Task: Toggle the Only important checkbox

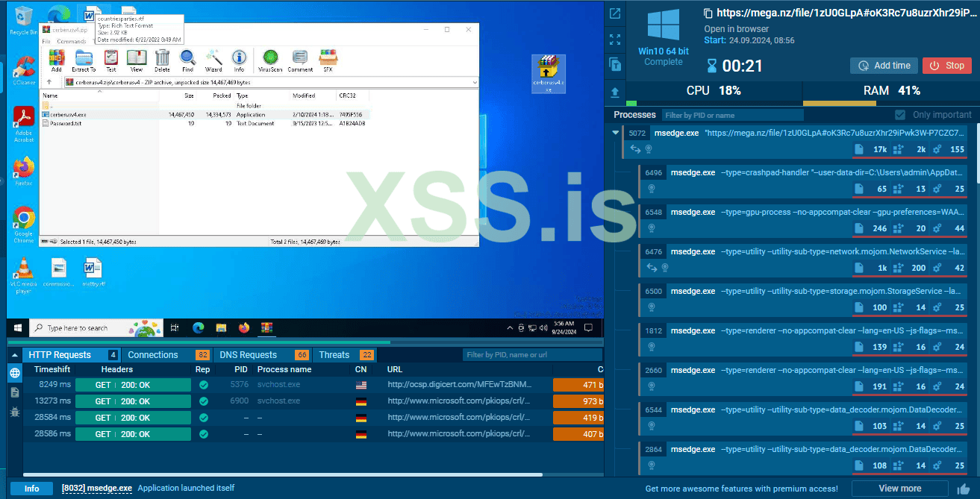Action: click(x=900, y=115)
